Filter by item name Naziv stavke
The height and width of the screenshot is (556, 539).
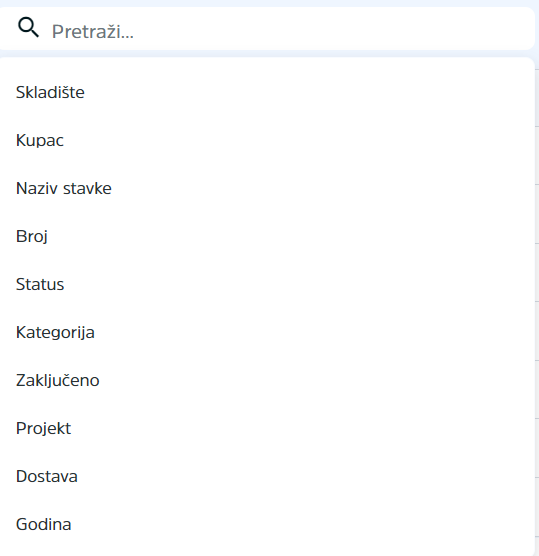coord(267,188)
